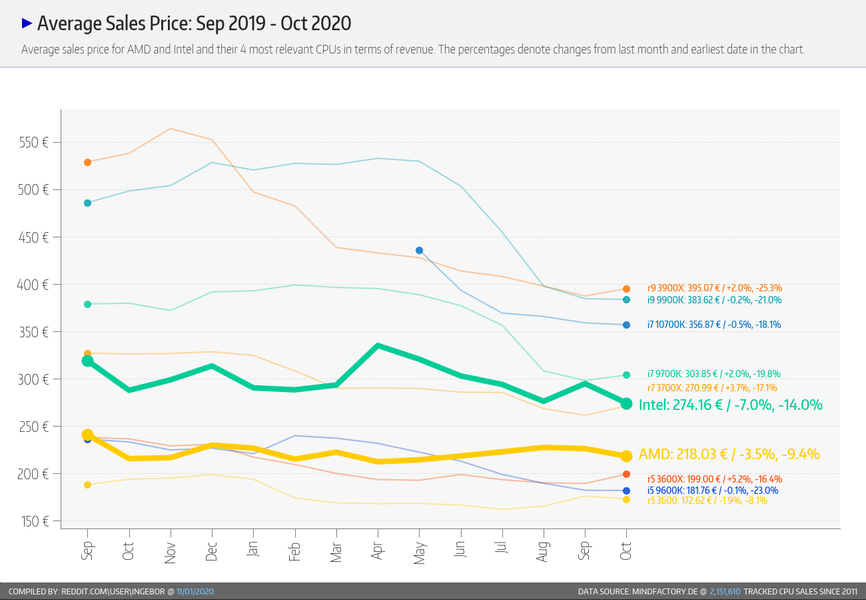Open the 11/01/2020 date link in footer

[x=195, y=592]
